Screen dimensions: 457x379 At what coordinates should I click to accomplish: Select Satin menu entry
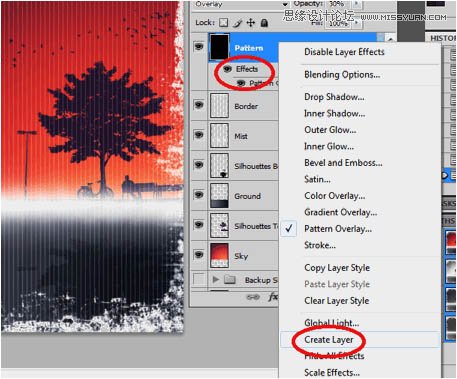[317, 179]
